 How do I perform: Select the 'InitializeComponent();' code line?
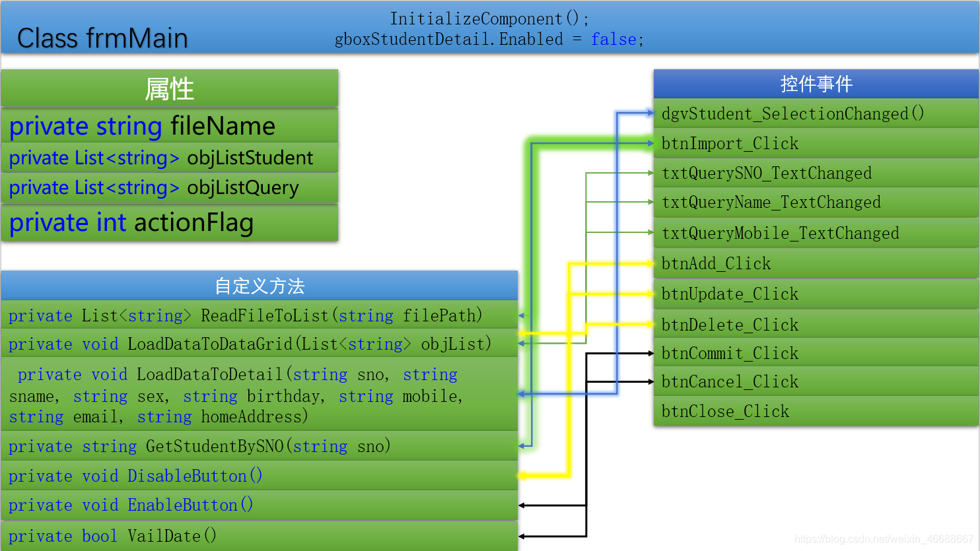(489, 18)
